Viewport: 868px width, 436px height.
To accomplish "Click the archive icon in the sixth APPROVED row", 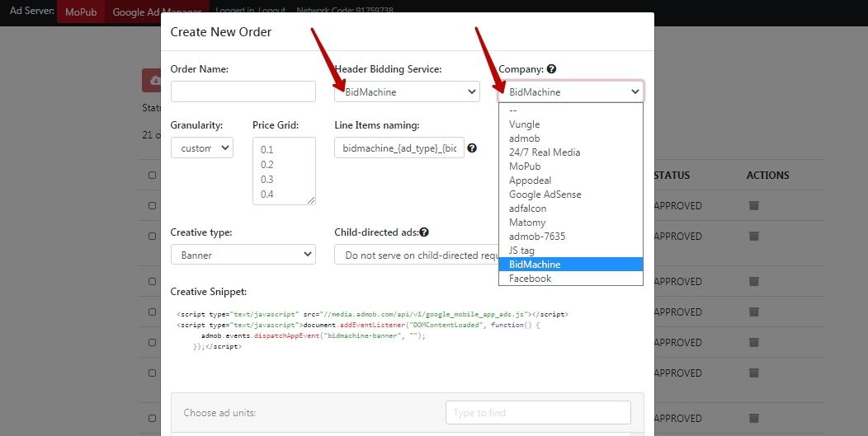I will click(x=753, y=373).
